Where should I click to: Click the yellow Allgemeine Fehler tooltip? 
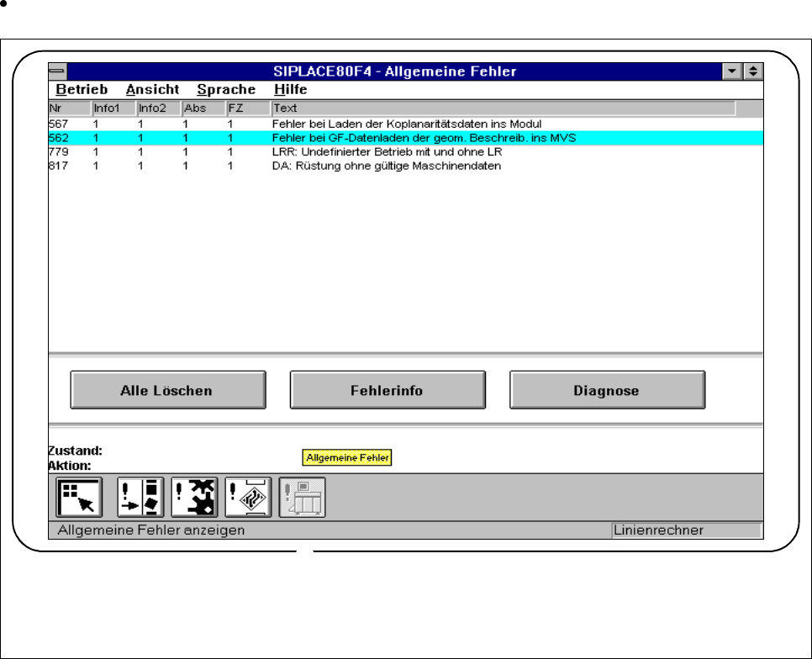[347, 457]
